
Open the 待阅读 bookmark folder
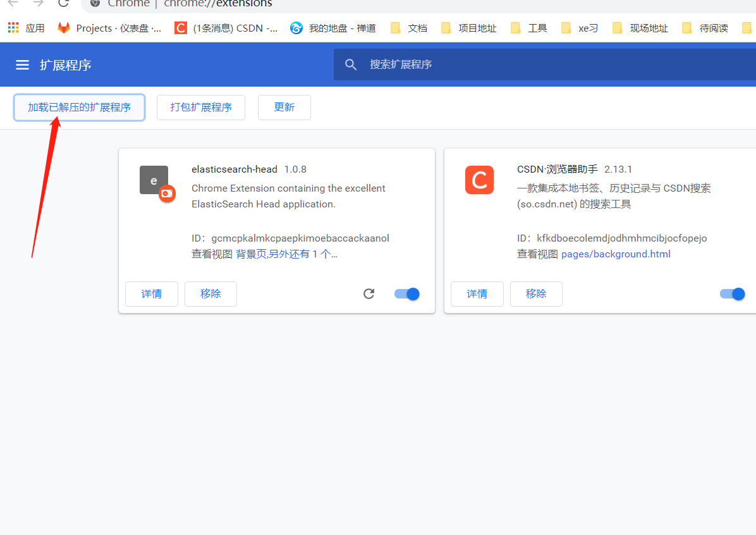[x=705, y=28]
